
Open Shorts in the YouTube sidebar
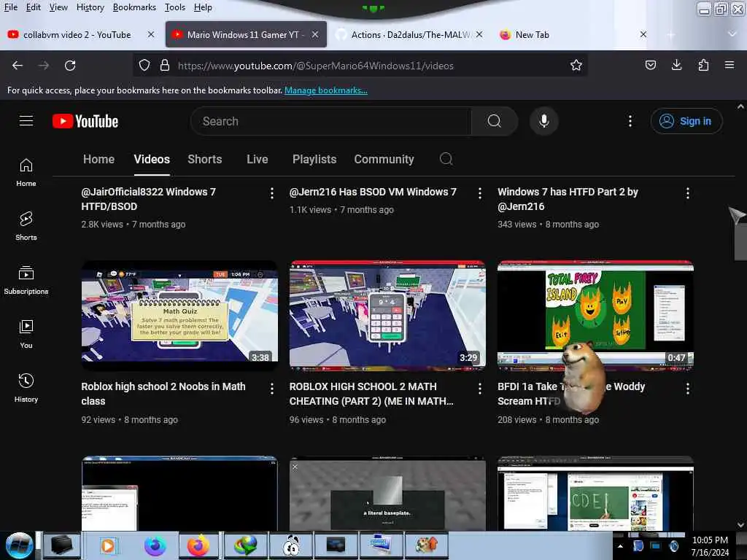[x=26, y=227]
